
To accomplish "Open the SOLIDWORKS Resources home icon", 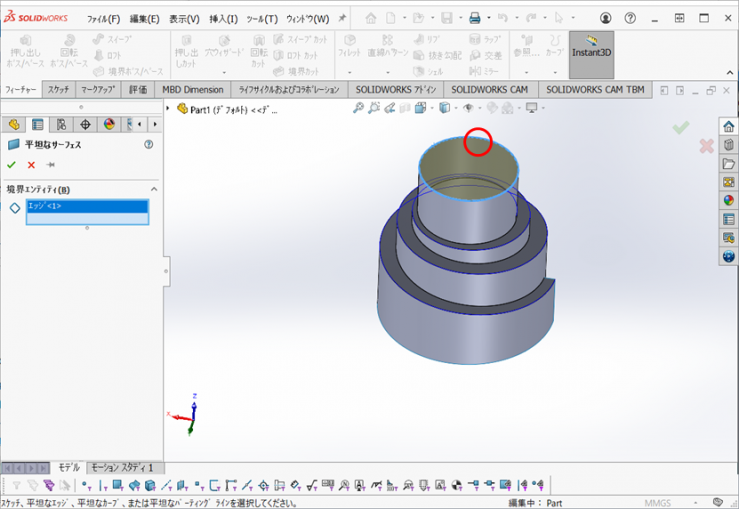I will (729, 127).
